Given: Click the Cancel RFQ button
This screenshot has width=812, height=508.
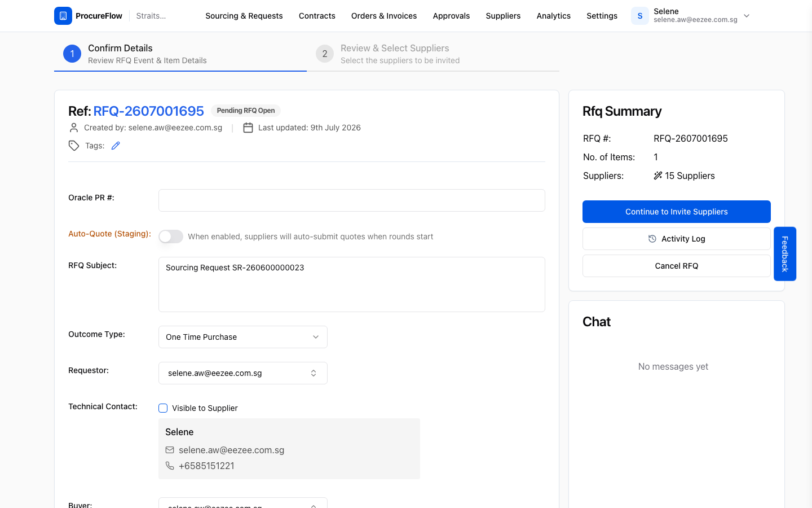Looking at the screenshot, I should tap(677, 266).
